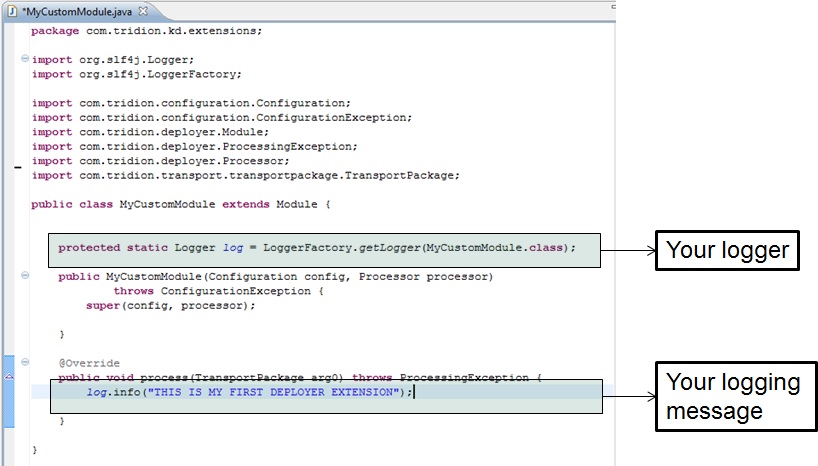Click the TransportPackage import statement
This screenshot has width=818, height=466.
tap(245, 175)
